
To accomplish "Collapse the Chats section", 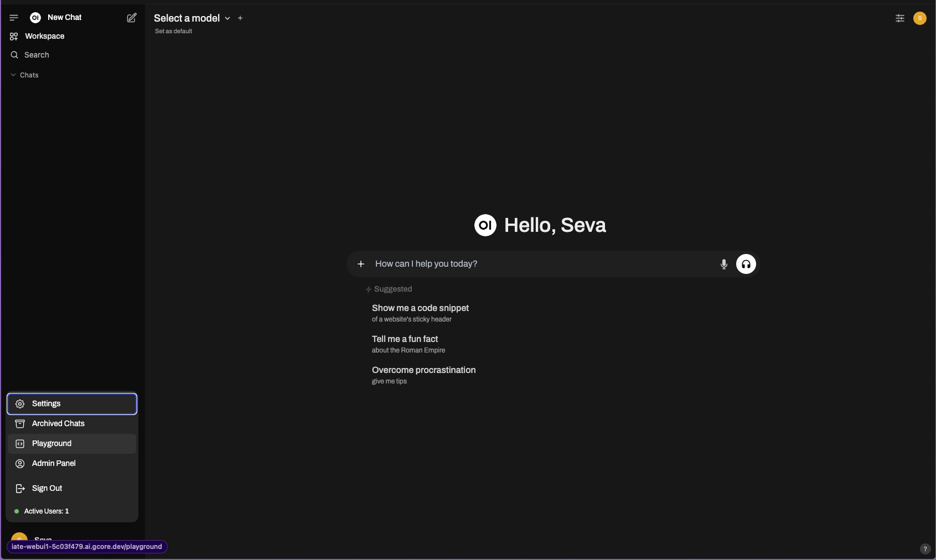I will click(24, 75).
